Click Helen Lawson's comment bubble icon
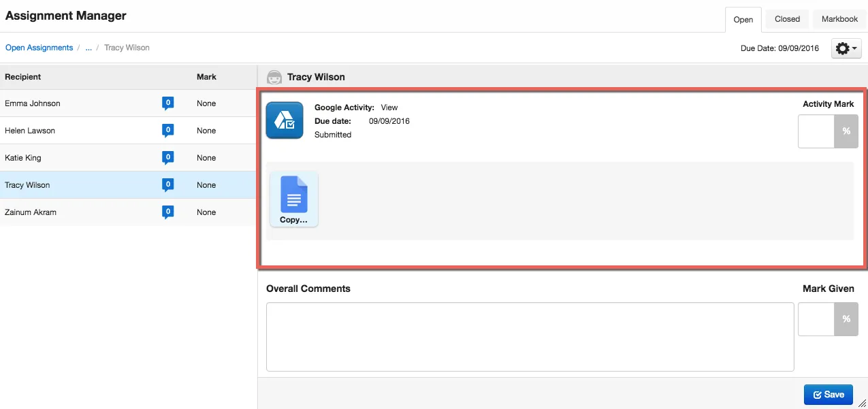This screenshot has width=868, height=409. click(x=167, y=131)
